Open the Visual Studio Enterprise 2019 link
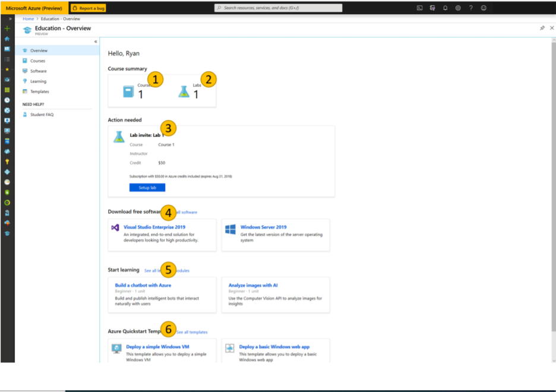556x392 pixels. click(154, 227)
